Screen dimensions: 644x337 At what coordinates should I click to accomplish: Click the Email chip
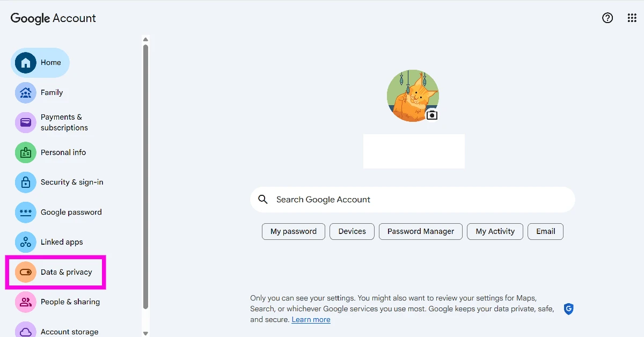546,231
